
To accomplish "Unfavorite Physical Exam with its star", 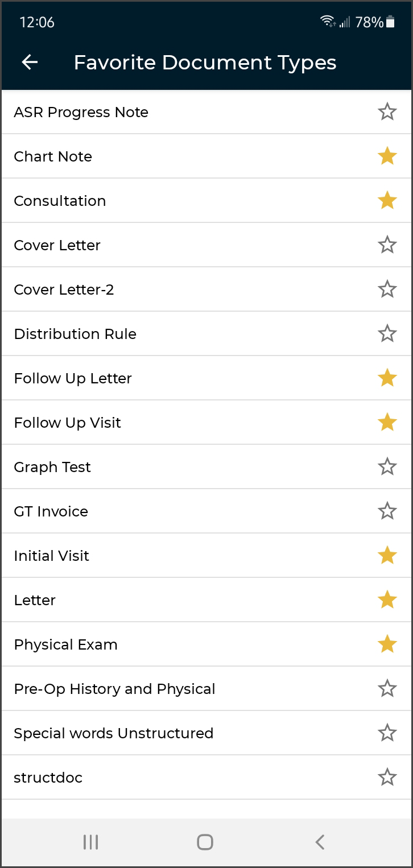I will 387,644.
